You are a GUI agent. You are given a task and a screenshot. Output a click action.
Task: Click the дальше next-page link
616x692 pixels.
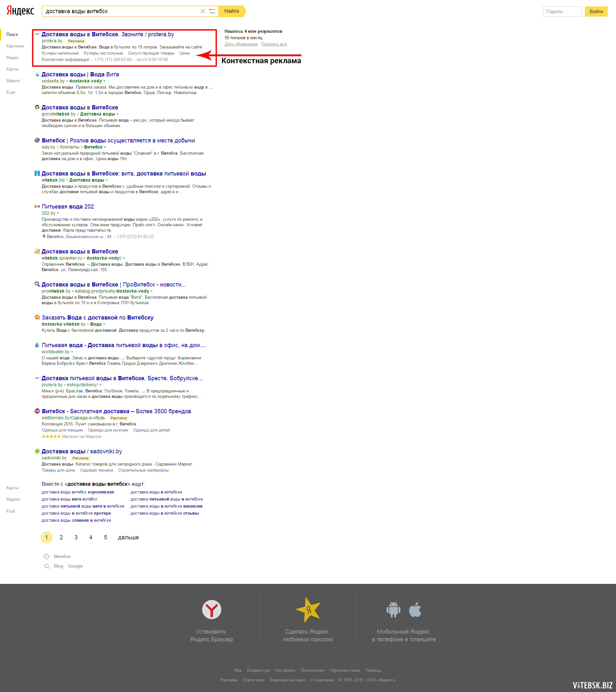pos(128,537)
